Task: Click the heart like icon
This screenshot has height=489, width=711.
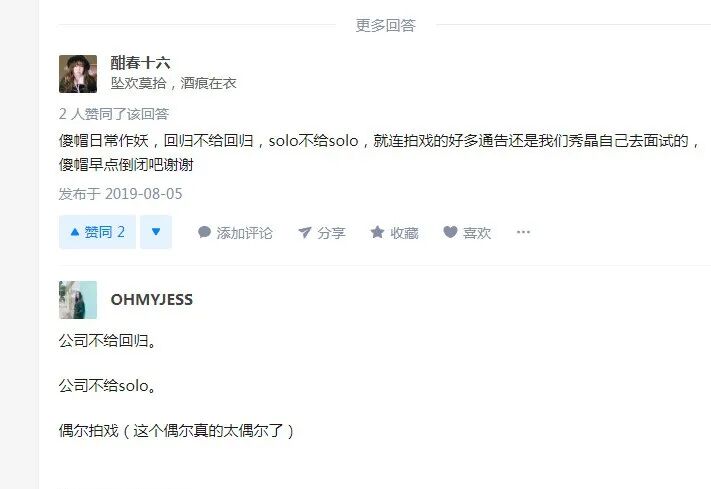Action: pos(450,232)
